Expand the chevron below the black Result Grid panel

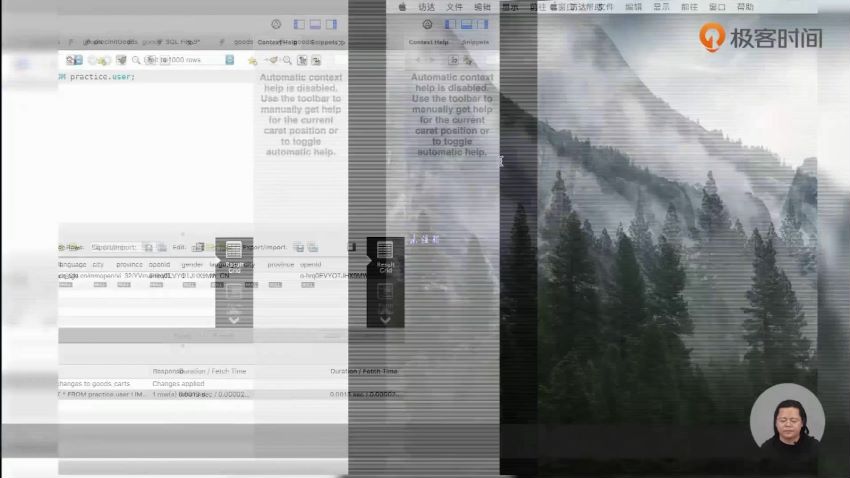(385, 320)
